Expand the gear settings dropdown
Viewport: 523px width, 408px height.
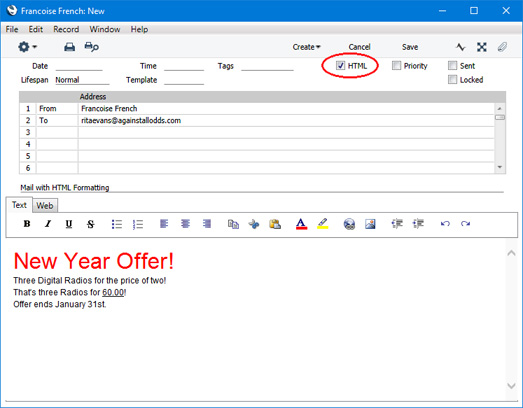pos(27,47)
